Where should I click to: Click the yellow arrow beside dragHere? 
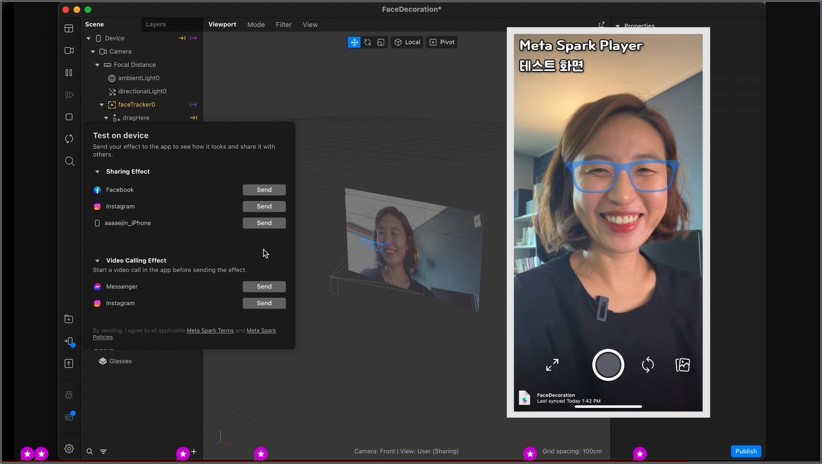pos(193,118)
